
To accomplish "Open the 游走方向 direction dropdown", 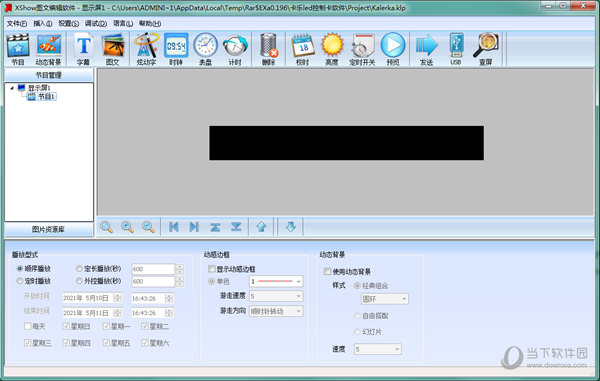I will (x=276, y=311).
